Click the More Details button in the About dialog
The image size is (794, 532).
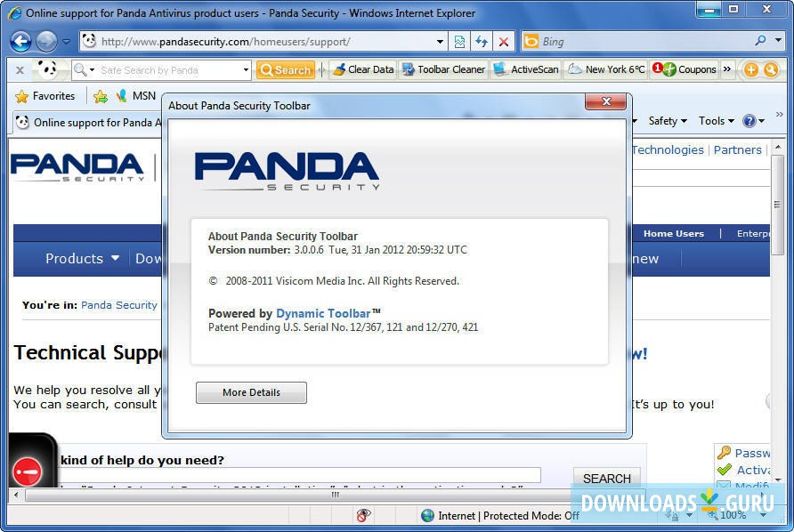point(251,392)
